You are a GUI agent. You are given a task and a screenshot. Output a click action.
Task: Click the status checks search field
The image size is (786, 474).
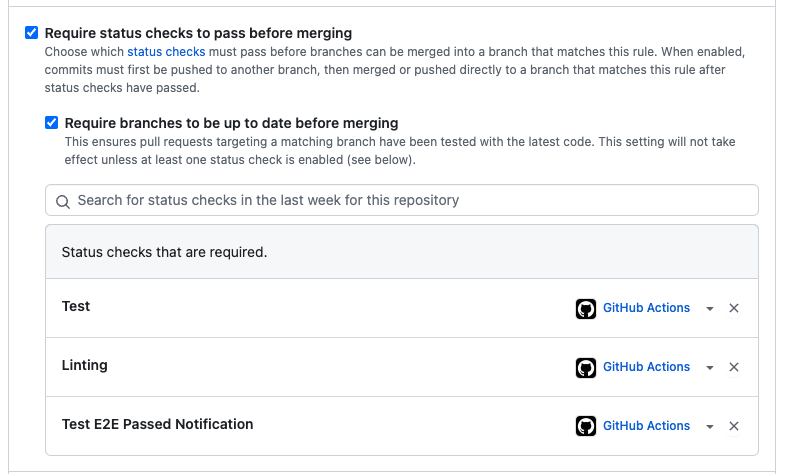pos(410,200)
